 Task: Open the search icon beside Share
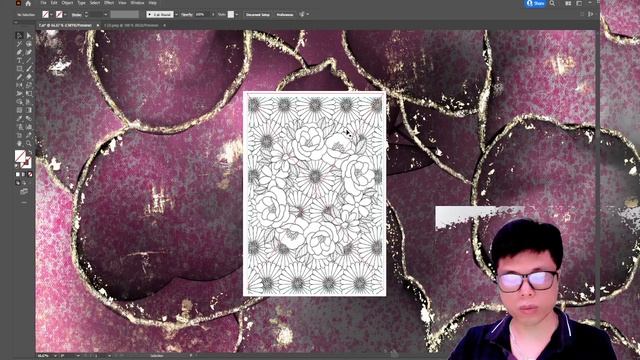click(552, 3)
